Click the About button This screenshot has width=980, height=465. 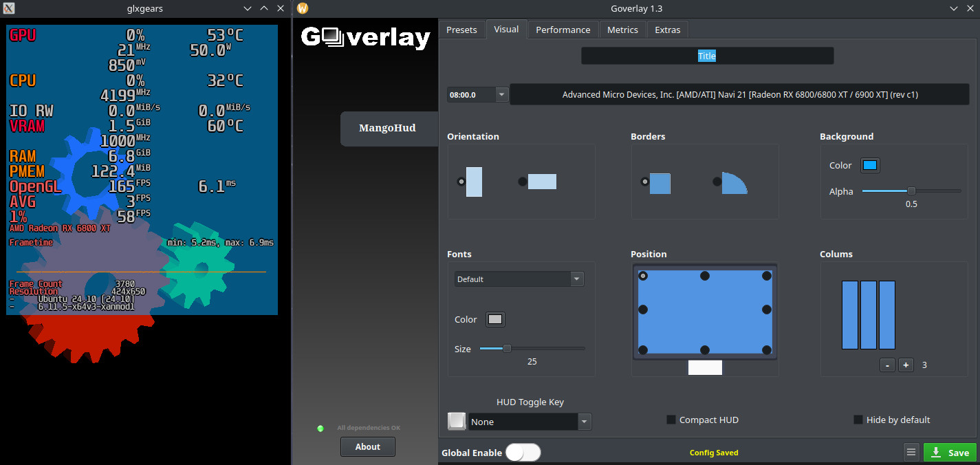click(x=368, y=447)
